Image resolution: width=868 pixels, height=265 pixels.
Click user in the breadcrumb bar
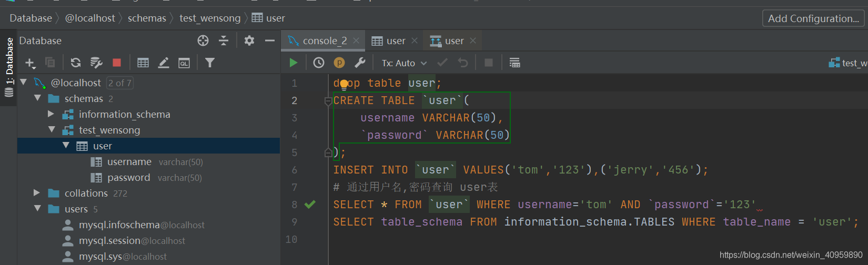pyautogui.click(x=268, y=18)
